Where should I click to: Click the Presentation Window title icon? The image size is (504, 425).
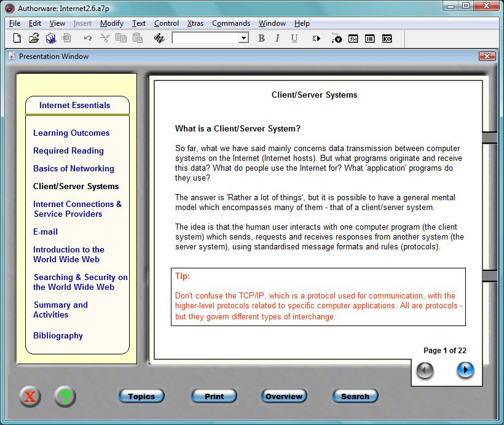[x=12, y=57]
